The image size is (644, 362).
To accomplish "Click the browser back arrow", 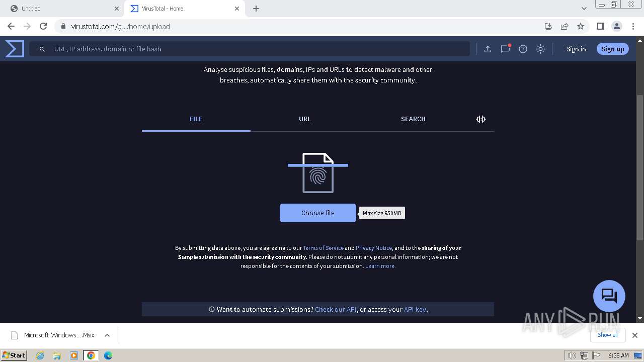I will point(11,26).
